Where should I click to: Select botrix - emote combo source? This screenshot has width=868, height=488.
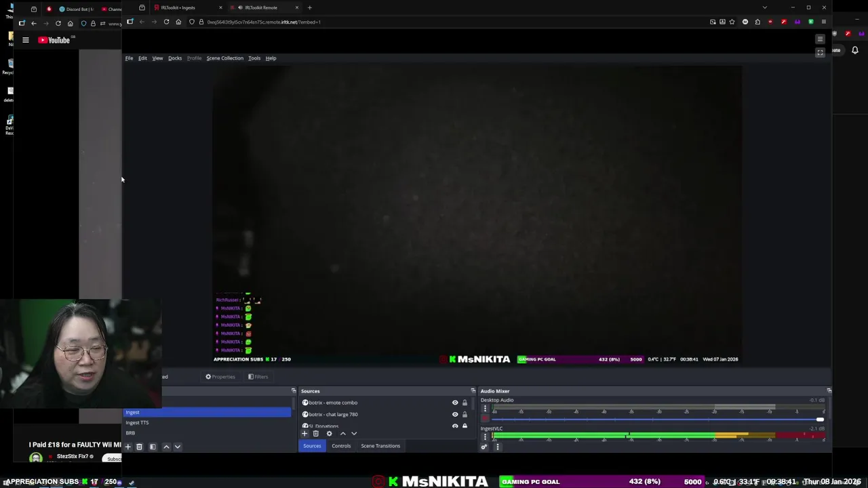coord(333,403)
